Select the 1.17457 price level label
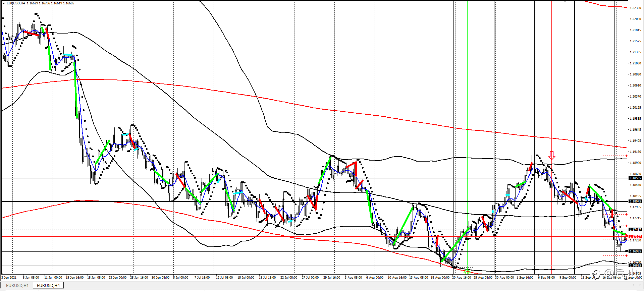This screenshot has height=291, width=644. (x=635, y=230)
